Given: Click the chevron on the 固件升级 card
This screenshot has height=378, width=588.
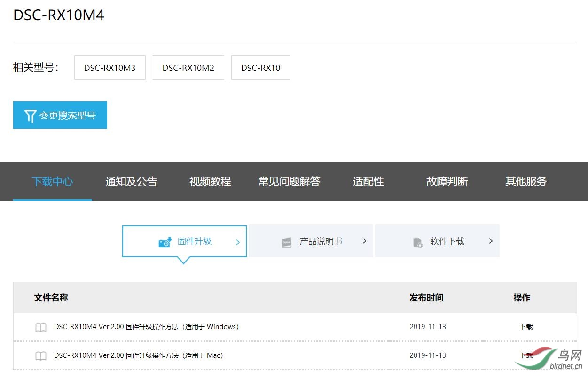Looking at the screenshot, I should pyautogui.click(x=238, y=242).
